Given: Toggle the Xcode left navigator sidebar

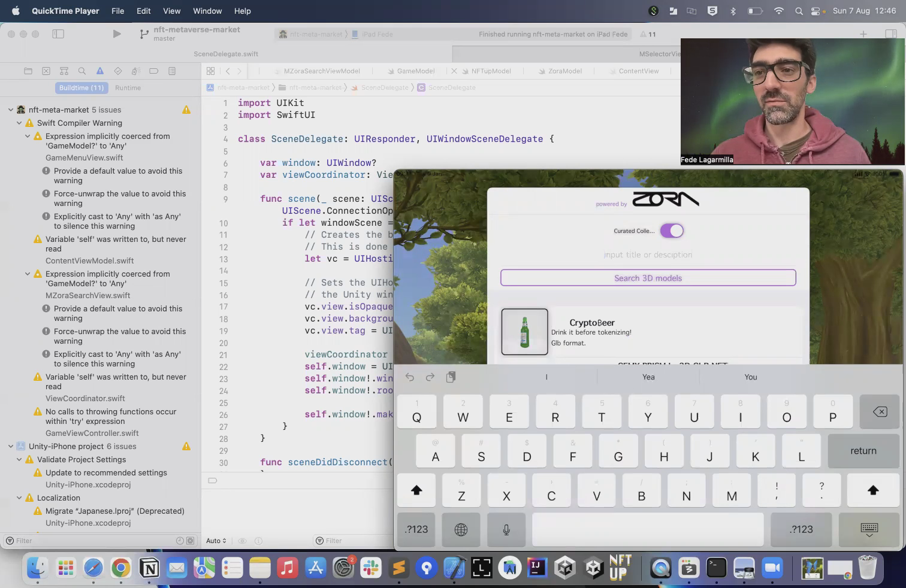Looking at the screenshot, I should tap(58, 34).
